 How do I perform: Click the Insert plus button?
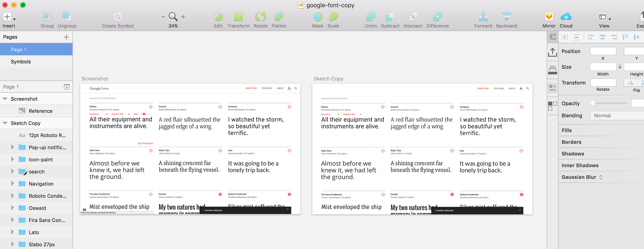7,17
